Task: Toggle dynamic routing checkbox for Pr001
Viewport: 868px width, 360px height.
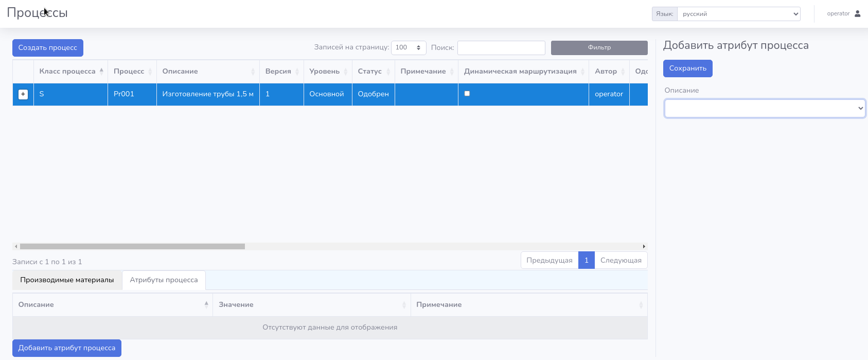Action: (x=467, y=94)
